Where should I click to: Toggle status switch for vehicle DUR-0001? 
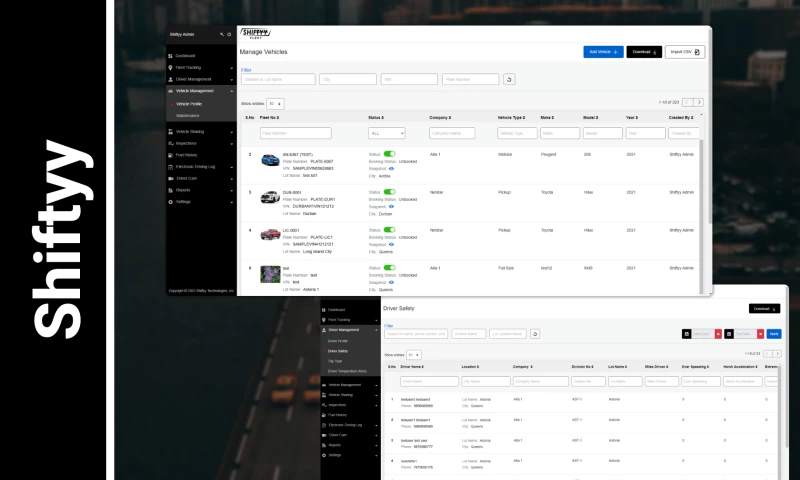(389, 192)
